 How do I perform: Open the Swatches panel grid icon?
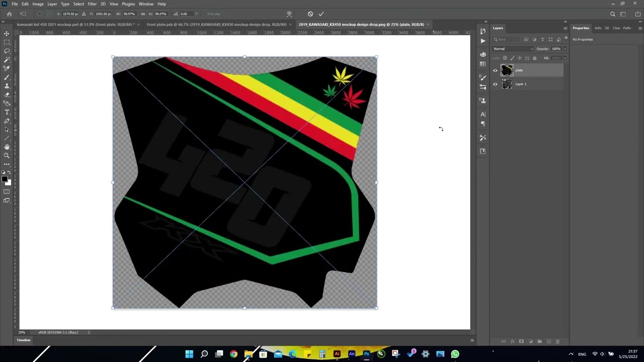(483, 64)
